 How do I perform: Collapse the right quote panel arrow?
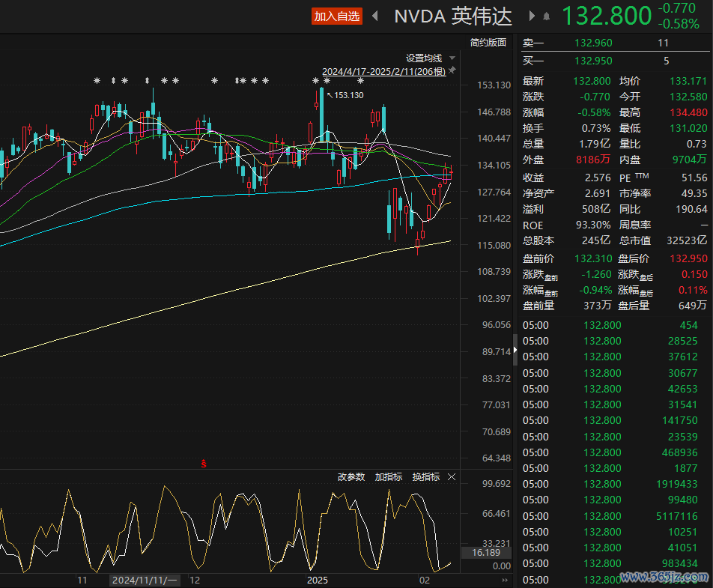(x=515, y=350)
